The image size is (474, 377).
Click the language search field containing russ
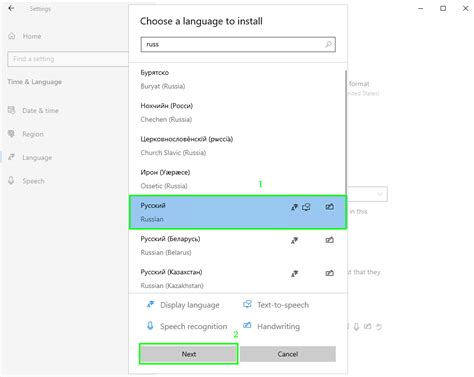(238, 44)
